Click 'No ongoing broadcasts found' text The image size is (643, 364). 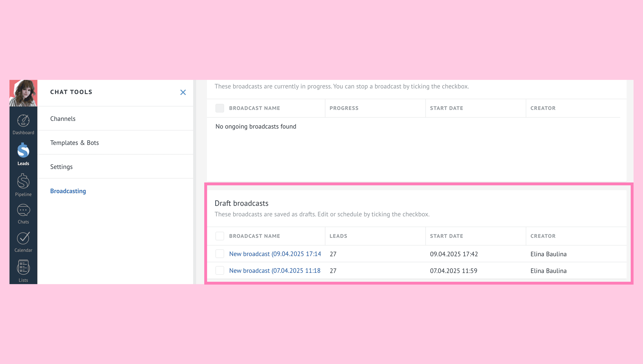tap(256, 126)
